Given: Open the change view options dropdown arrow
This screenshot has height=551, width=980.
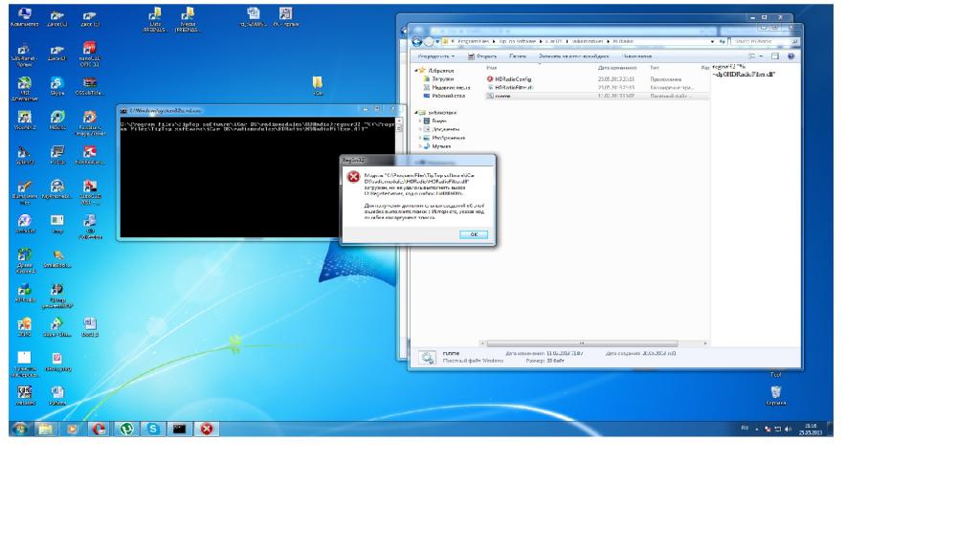Looking at the screenshot, I should pos(762,56).
